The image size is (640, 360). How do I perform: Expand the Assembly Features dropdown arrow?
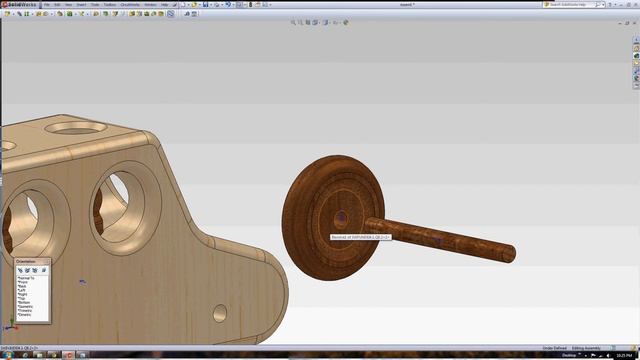coord(75,14)
